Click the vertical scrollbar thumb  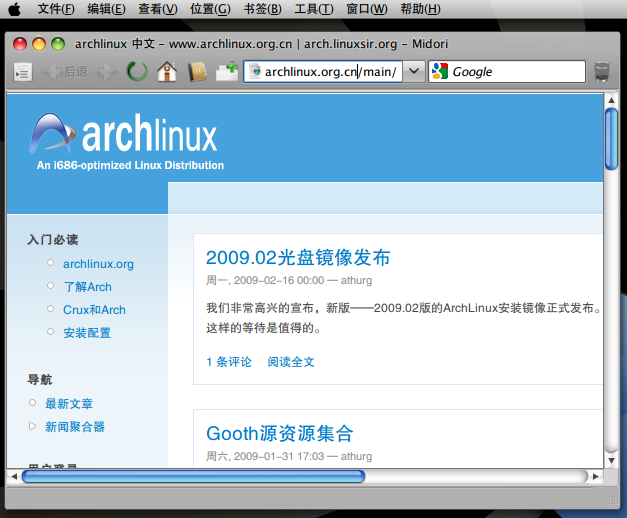click(x=611, y=139)
